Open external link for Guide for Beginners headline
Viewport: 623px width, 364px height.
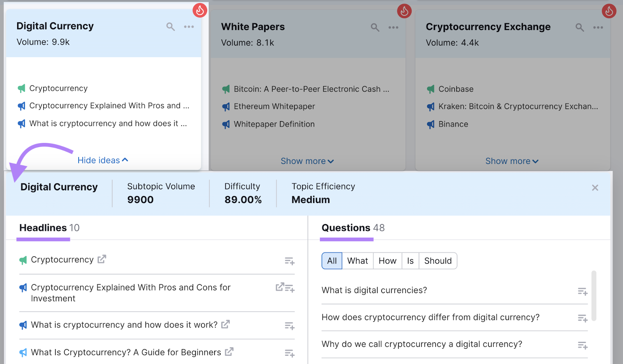[x=229, y=352]
